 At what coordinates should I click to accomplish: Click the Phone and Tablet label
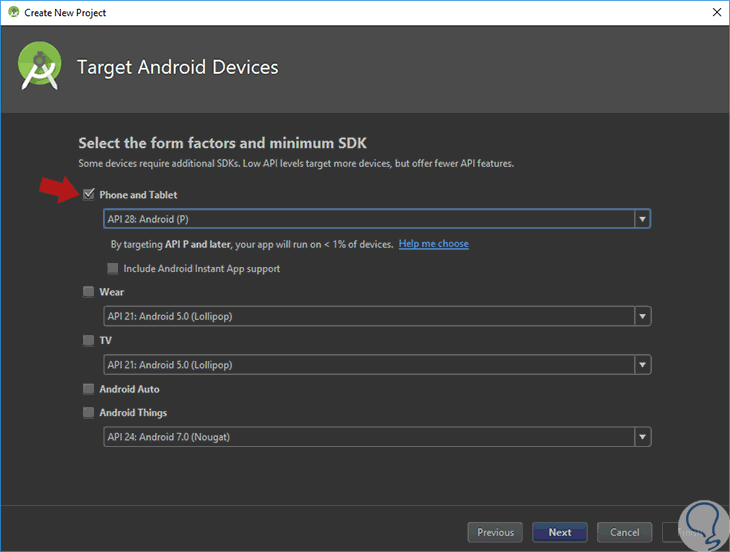(138, 195)
